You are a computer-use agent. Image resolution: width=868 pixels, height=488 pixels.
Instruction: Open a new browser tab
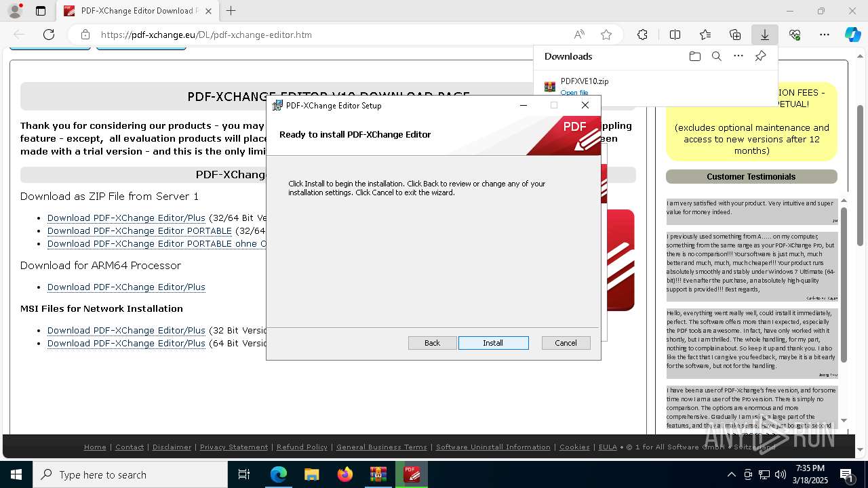click(231, 11)
